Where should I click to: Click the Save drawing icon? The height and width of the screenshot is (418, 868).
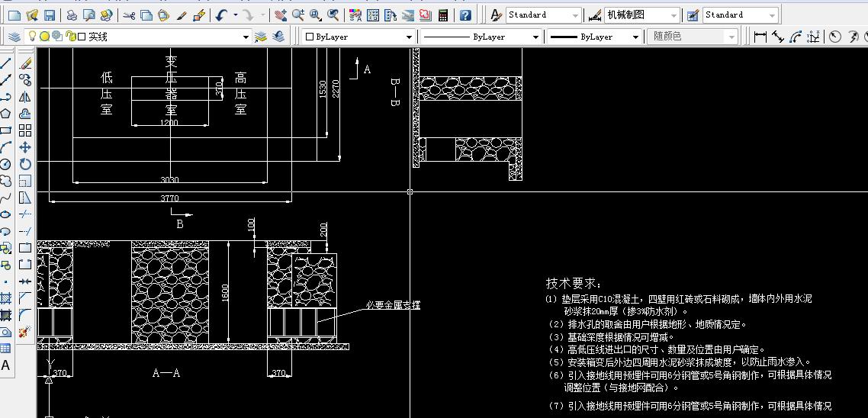tap(50, 15)
